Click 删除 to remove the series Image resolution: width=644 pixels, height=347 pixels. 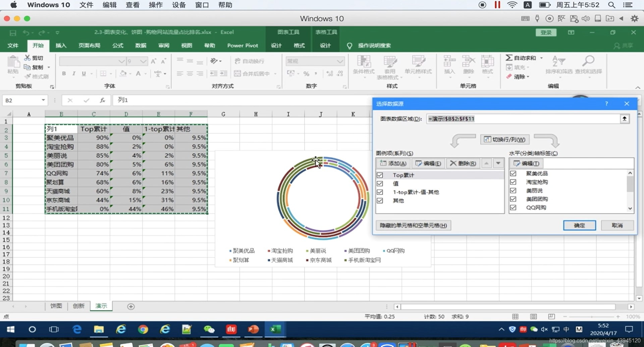tap(463, 163)
